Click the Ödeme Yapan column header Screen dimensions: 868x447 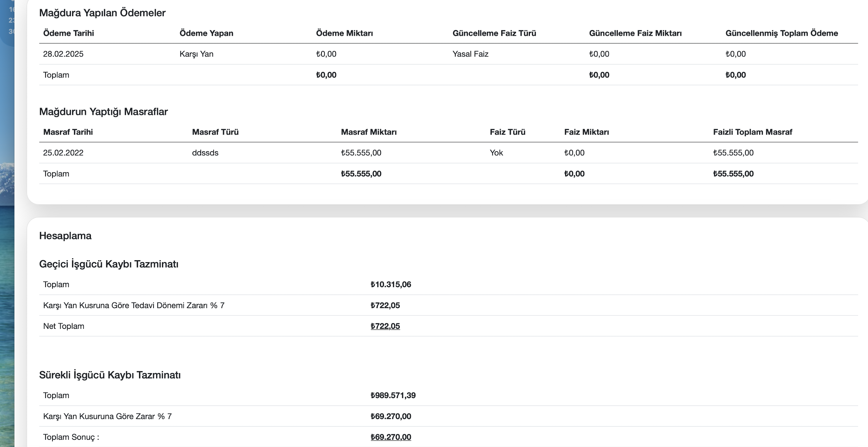[x=206, y=33]
